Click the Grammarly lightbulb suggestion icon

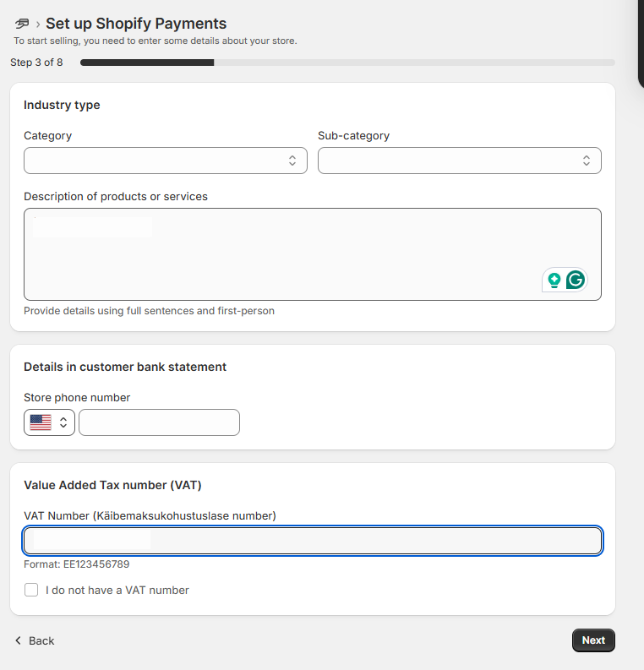point(554,281)
